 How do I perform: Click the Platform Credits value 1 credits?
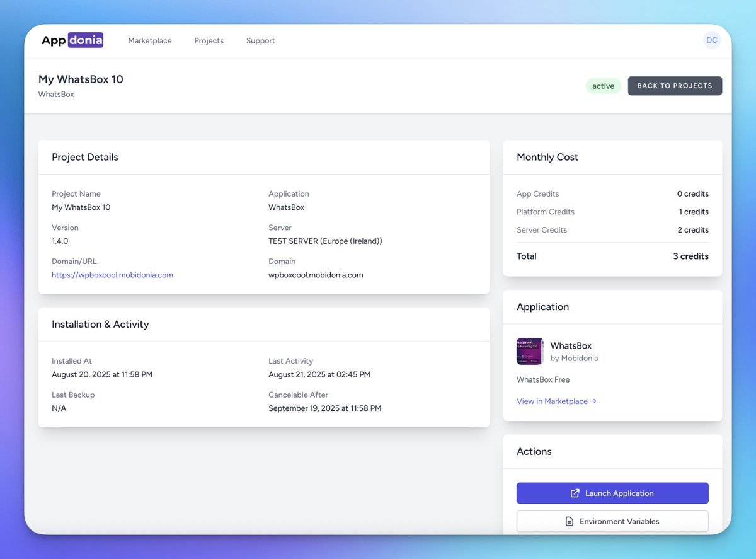pyautogui.click(x=694, y=212)
